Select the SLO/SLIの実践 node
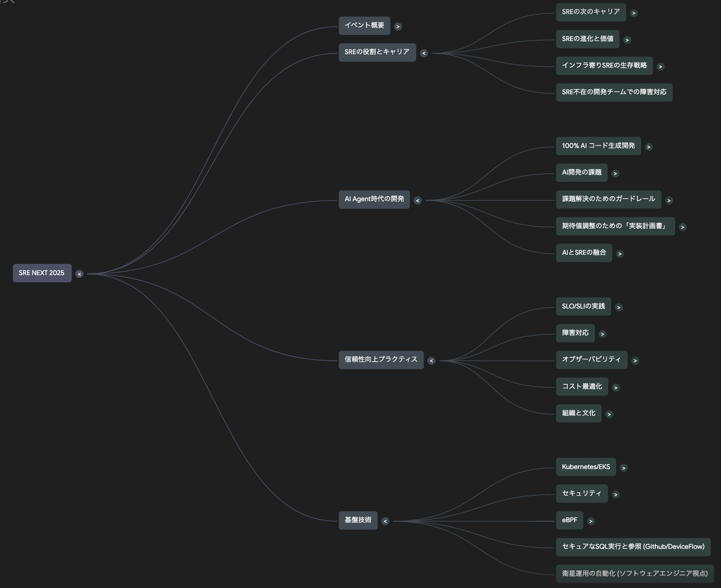 tap(583, 307)
